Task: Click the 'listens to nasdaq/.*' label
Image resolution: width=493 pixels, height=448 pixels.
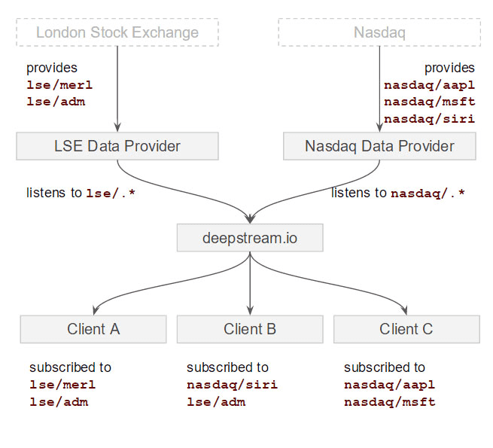Action: pos(397,194)
